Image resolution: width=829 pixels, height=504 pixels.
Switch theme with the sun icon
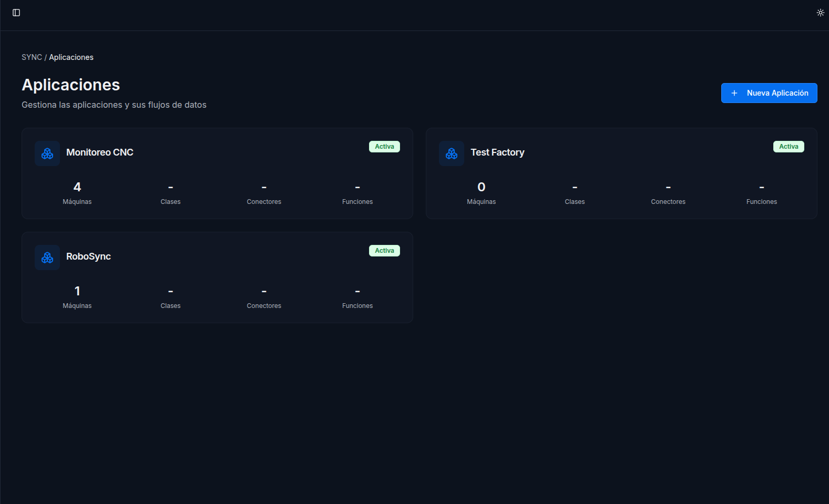(820, 13)
